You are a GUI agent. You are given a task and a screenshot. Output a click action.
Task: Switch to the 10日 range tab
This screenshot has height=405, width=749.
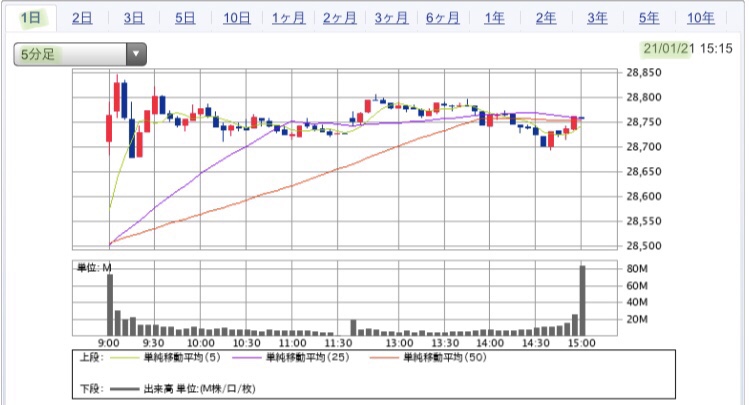pyautogui.click(x=237, y=18)
